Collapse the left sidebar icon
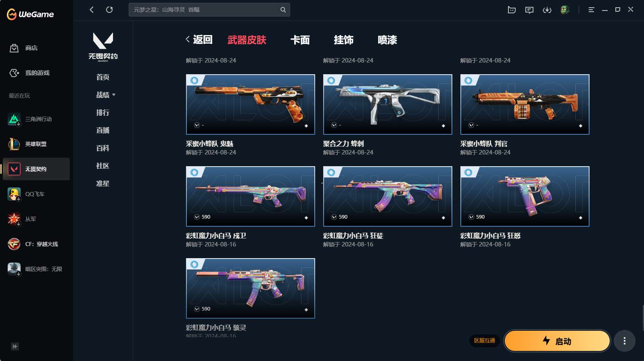 coord(15,346)
